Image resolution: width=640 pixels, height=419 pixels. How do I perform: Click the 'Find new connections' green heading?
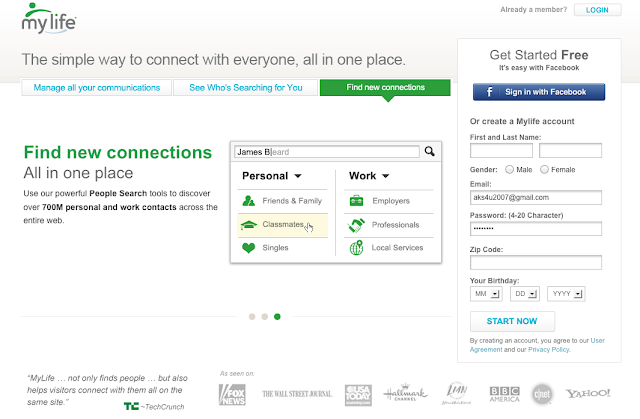click(118, 152)
